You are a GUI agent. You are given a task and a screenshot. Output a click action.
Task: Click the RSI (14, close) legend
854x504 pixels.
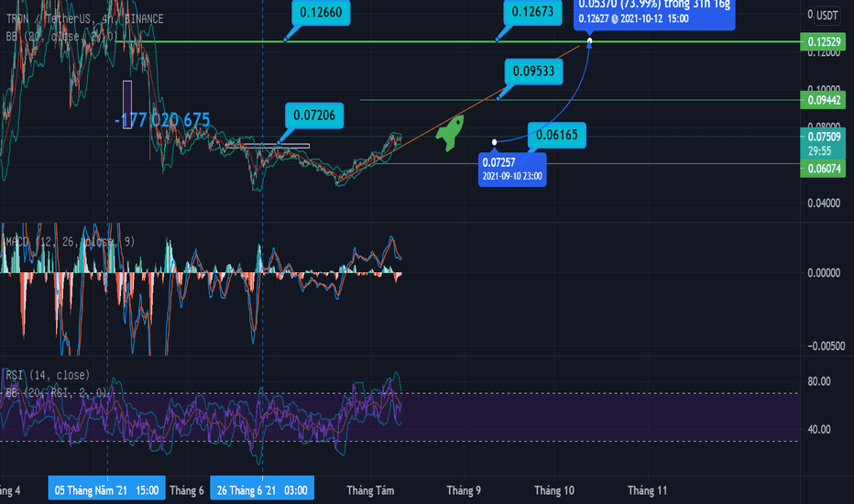click(48, 376)
